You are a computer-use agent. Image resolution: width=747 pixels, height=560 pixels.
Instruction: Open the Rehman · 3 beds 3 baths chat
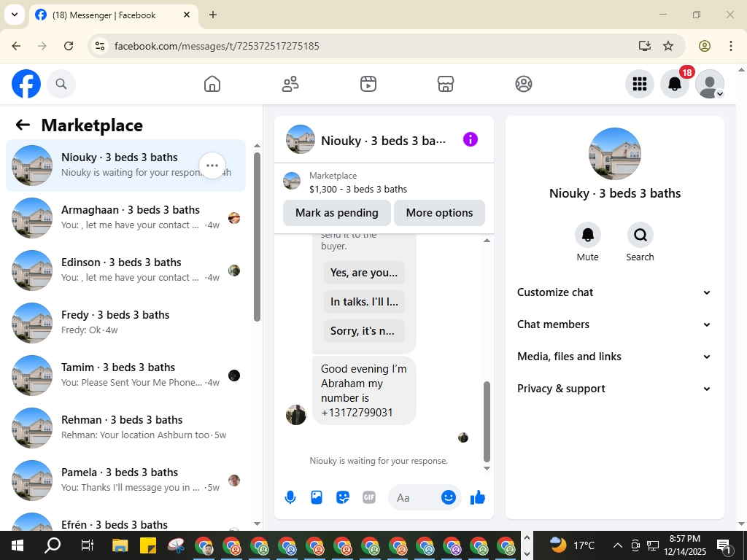pos(125,427)
